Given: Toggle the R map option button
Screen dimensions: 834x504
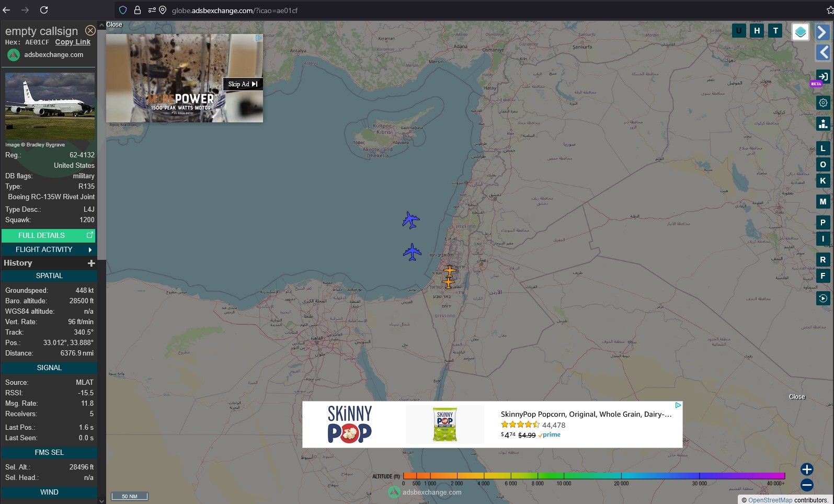Looking at the screenshot, I should click(823, 259).
